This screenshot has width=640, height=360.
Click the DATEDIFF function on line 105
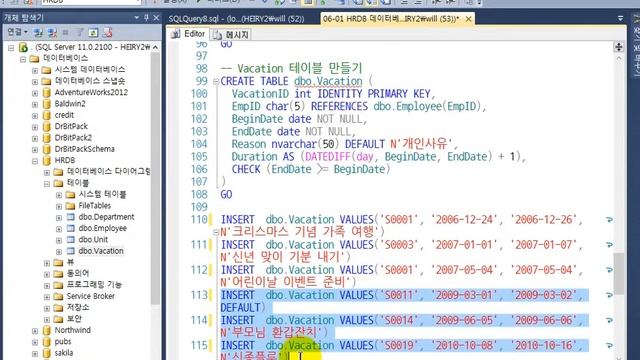[x=328, y=157]
